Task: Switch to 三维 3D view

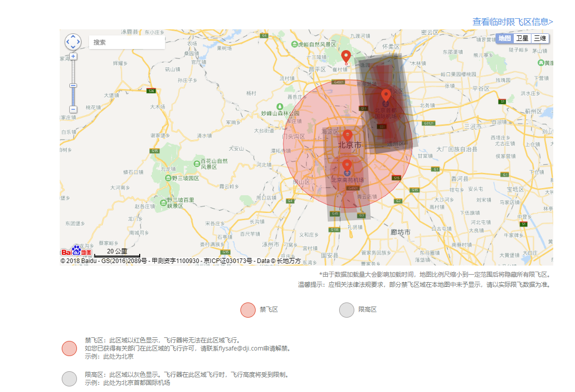Action: (540, 38)
